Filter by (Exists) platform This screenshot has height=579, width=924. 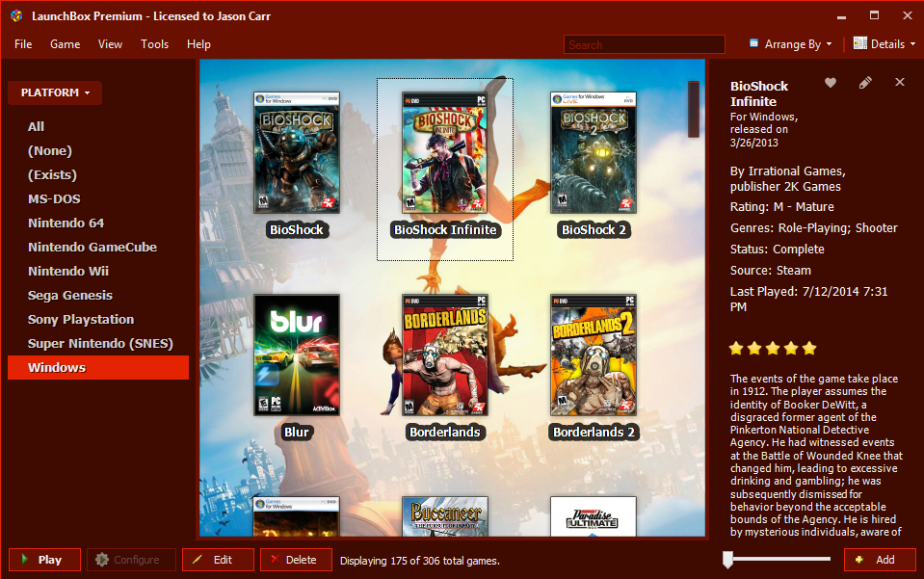point(52,175)
